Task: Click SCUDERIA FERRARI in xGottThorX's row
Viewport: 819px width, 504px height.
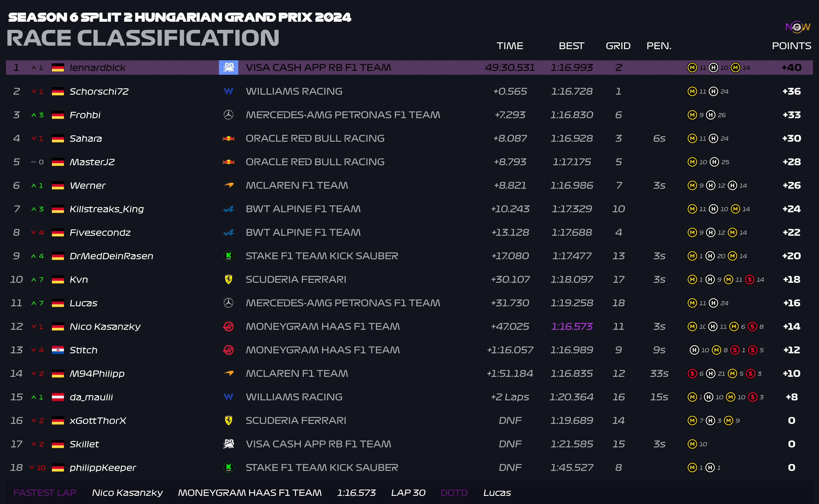Action: click(296, 420)
